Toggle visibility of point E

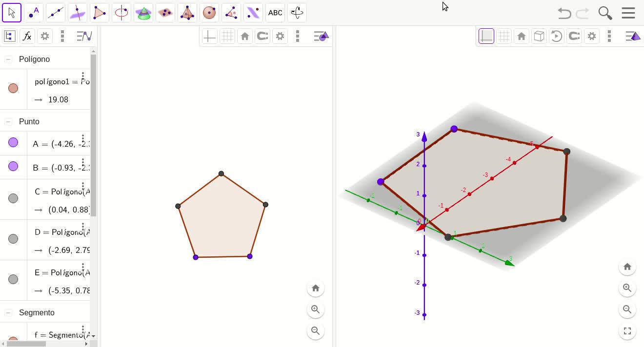click(x=13, y=279)
